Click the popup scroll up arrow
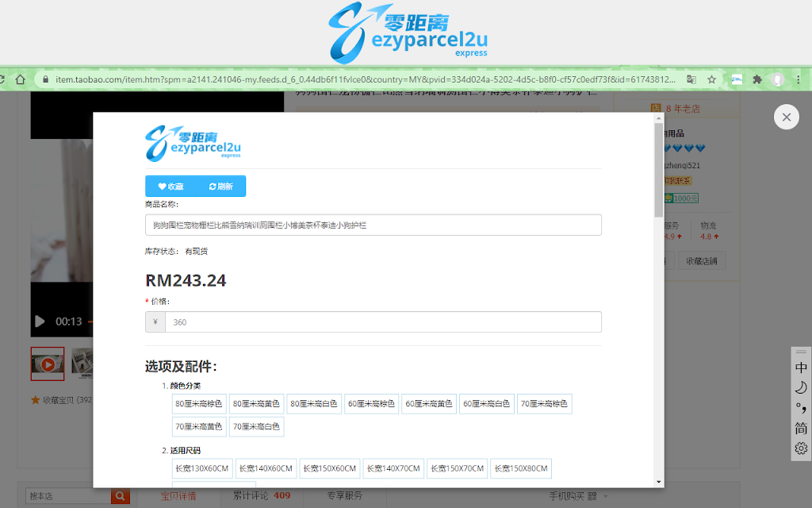Image resolution: width=812 pixels, height=508 pixels. point(659,118)
